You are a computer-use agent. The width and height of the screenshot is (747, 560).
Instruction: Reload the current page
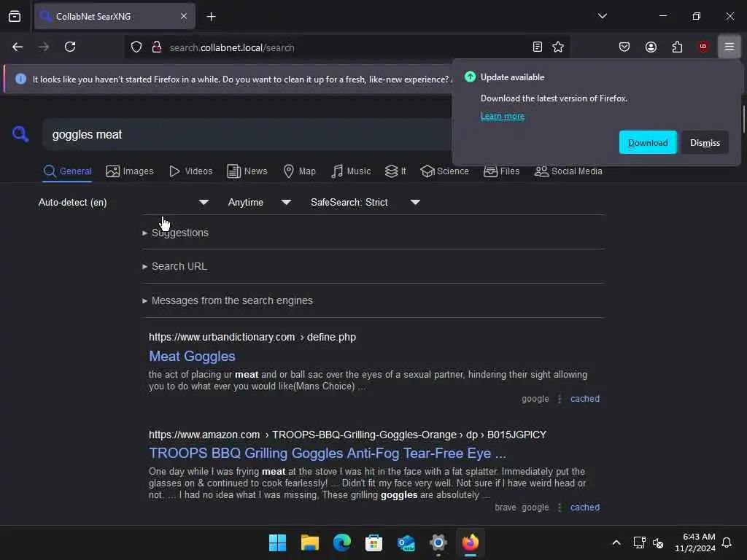click(70, 47)
